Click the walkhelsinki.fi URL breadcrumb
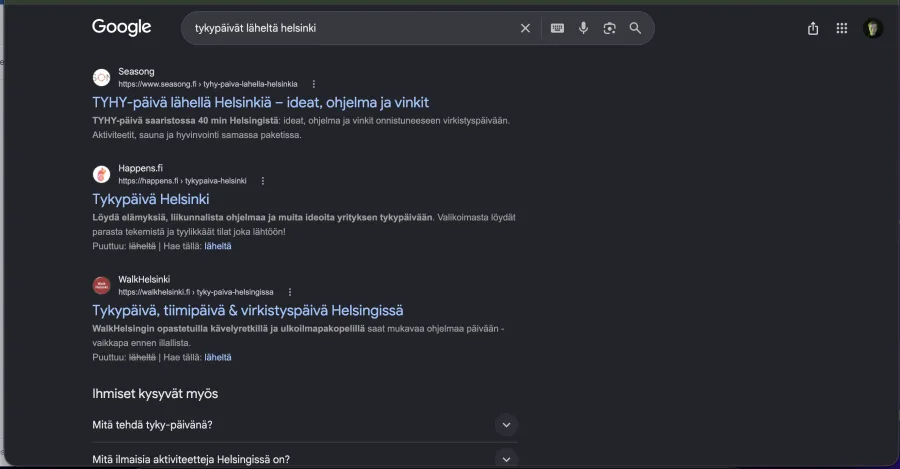Screen dimensions: 900x469 click(196, 292)
